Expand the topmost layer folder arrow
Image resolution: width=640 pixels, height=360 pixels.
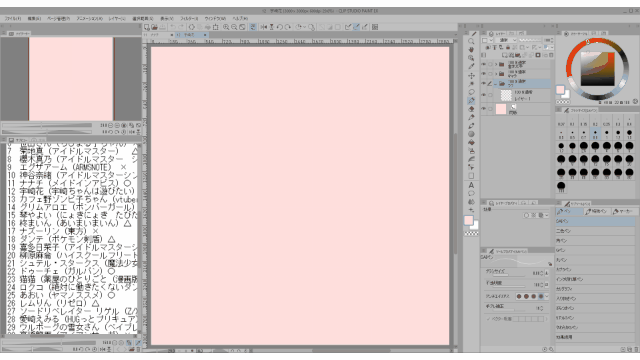click(496, 64)
